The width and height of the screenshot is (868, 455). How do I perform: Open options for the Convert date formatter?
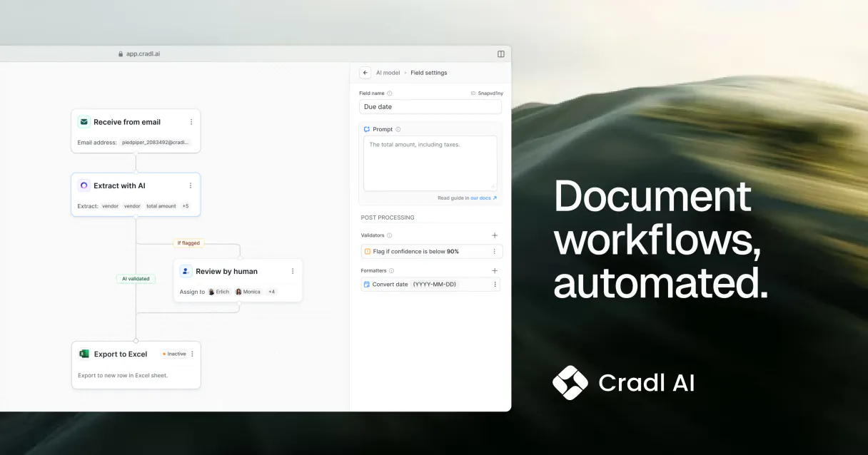pos(494,284)
